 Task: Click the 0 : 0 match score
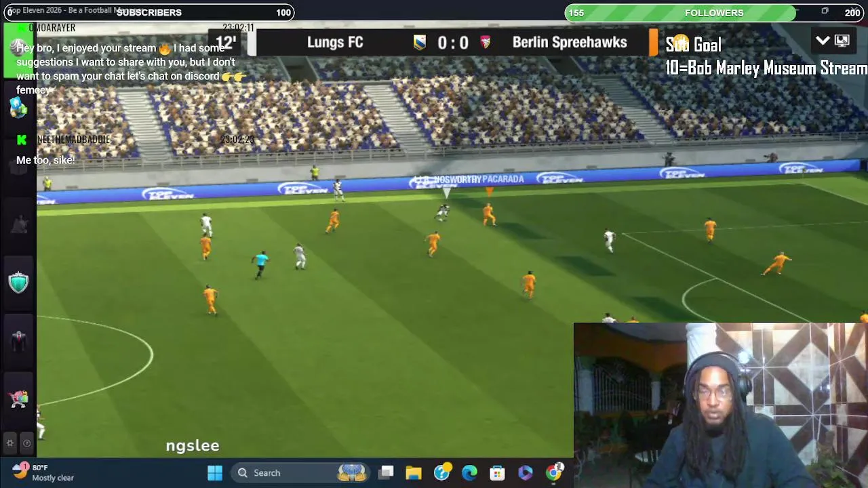[x=452, y=43]
